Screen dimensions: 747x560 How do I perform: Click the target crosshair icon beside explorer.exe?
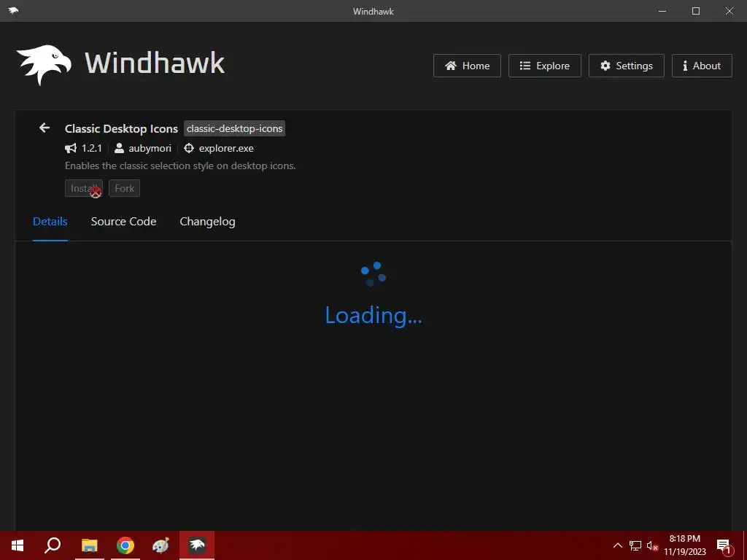pyautogui.click(x=189, y=148)
